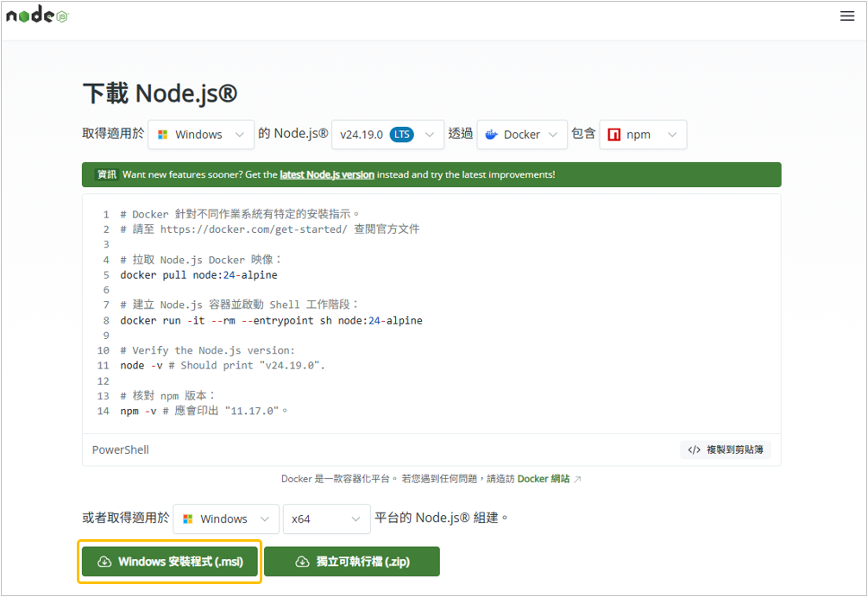Expand the lower Windows platform dropdown
The image size is (868, 597).
(x=226, y=519)
